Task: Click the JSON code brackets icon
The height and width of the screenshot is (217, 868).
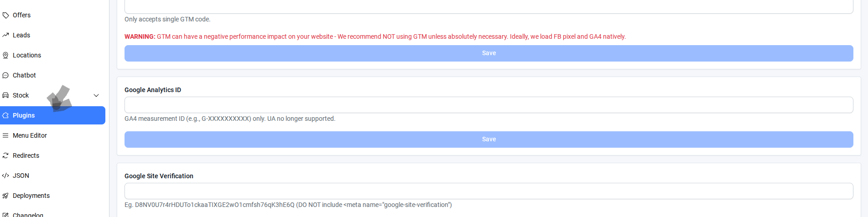Action: point(5,176)
